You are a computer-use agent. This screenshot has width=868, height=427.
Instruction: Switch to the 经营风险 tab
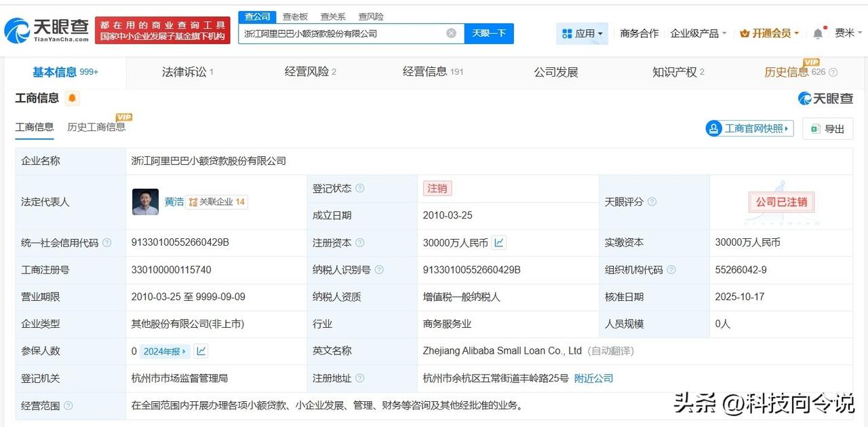pyautogui.click(x=306, y=71)
